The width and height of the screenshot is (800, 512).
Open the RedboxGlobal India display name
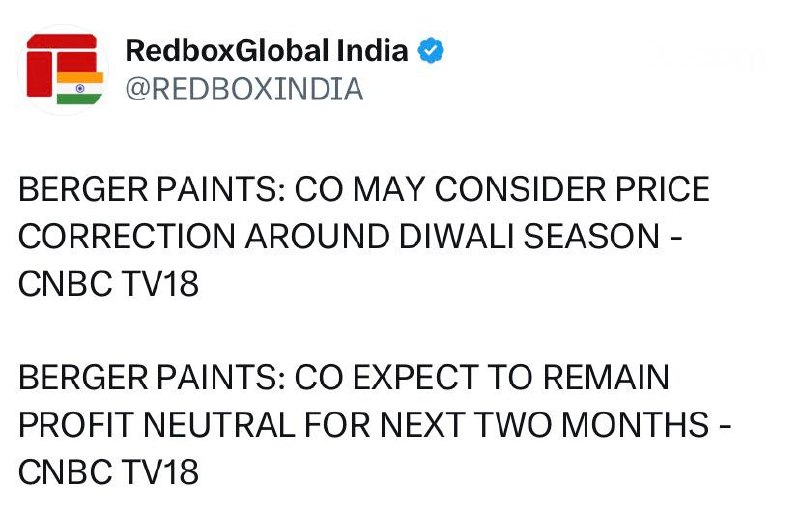[267, 50]
